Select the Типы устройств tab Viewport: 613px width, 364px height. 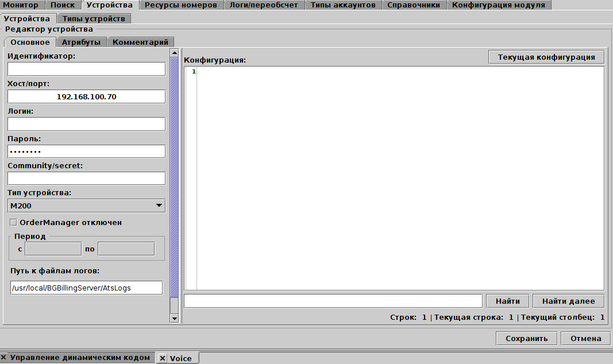94,18
